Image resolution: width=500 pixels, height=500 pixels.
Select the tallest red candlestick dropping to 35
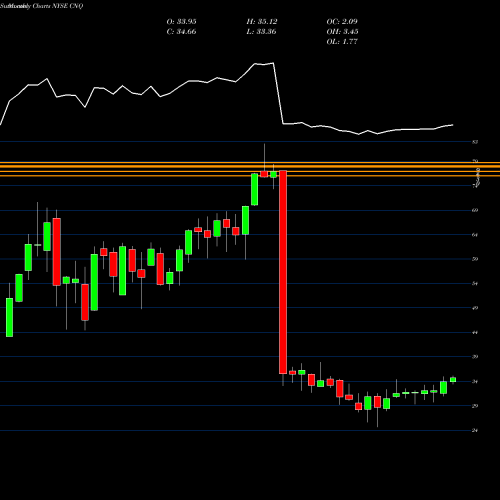283,272
